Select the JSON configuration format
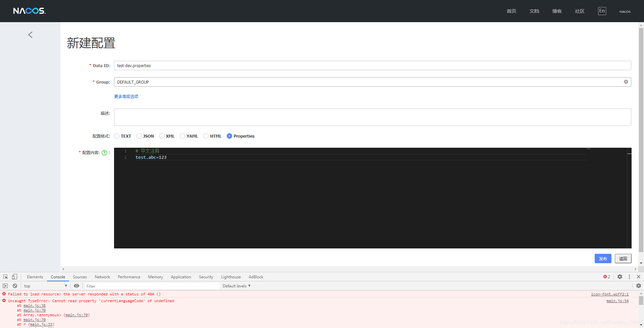Viewport: 644px width, 328px height. 139,136
